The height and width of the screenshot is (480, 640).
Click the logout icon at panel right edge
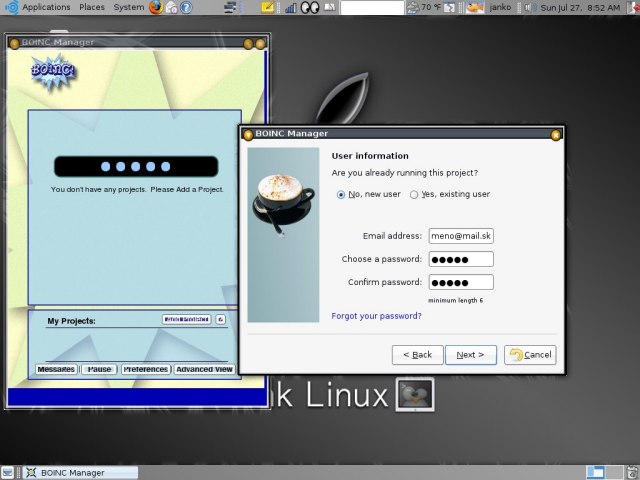[634, 7]
